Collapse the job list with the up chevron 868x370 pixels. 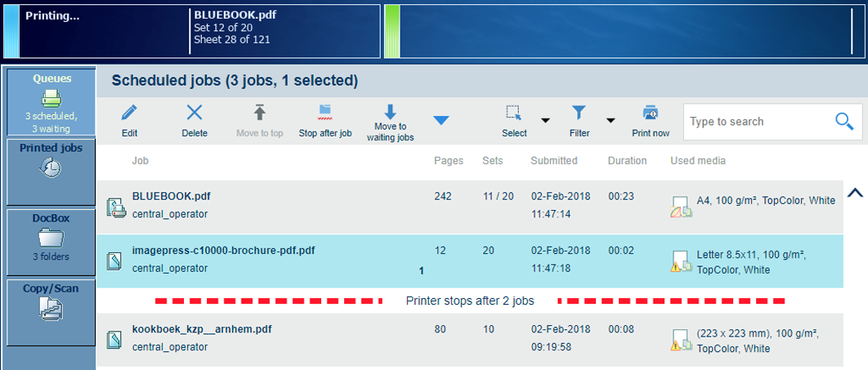(x=855, y=194)
